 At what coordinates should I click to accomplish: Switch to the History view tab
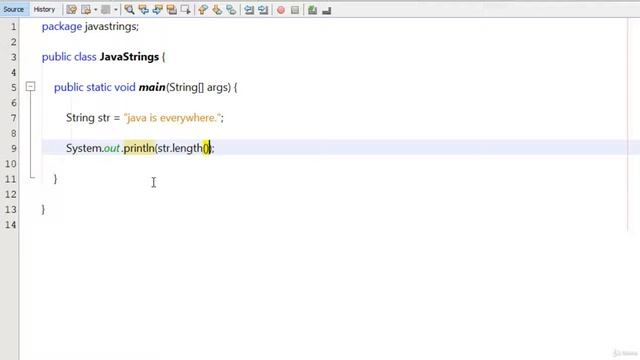tap(44, 9)
